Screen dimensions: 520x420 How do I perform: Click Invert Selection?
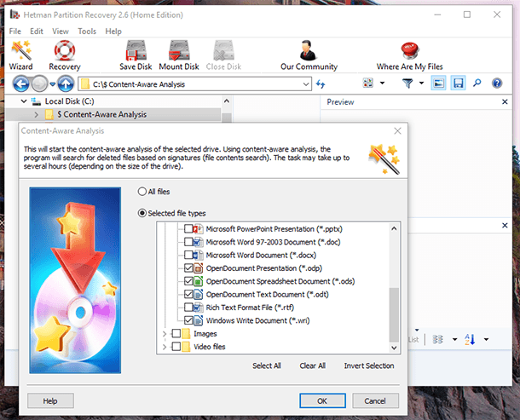(369, 365)
